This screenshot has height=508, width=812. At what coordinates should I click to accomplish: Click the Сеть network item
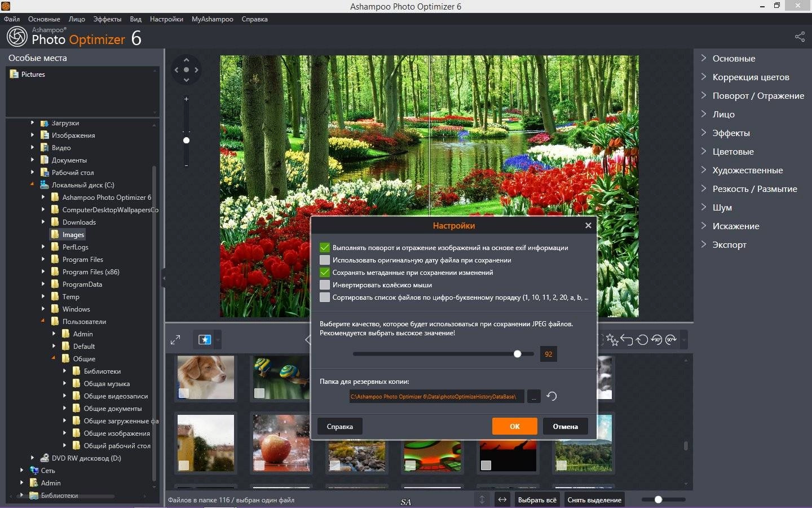coord(47,470)
